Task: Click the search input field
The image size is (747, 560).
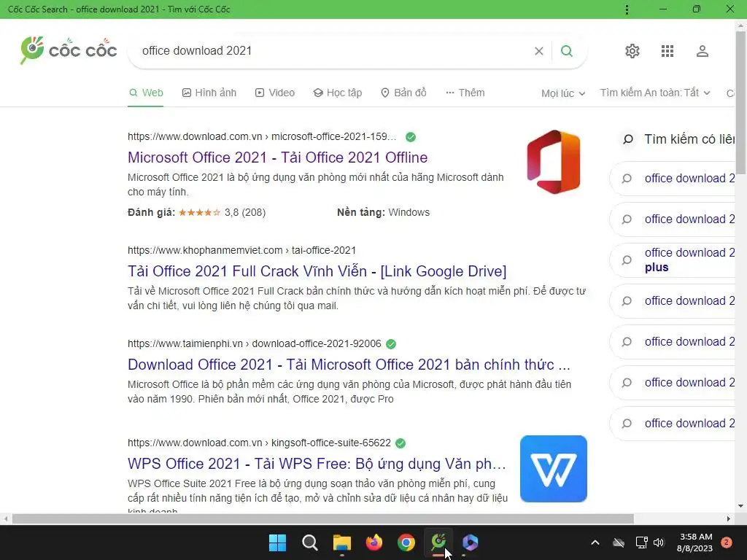Action: (x=333, y=51)
